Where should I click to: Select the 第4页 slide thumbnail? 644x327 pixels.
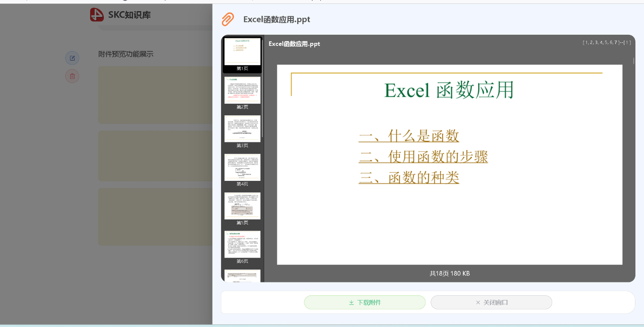[242, 167]
